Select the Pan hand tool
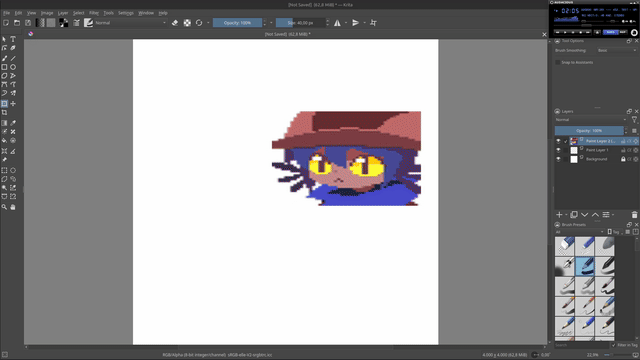 [x=13, y=207]
